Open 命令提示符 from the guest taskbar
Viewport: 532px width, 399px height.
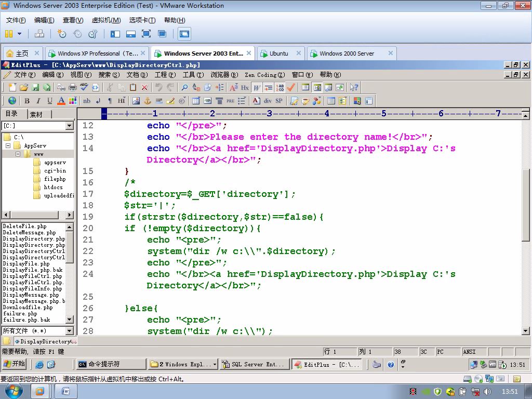110,364
